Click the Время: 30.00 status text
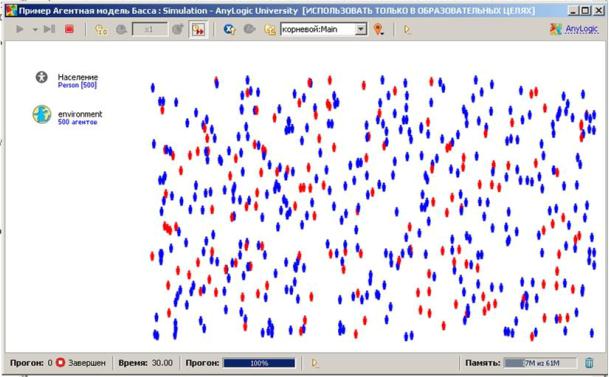The height and width of the screenshot is (377, 609). (x=146, y=363)
